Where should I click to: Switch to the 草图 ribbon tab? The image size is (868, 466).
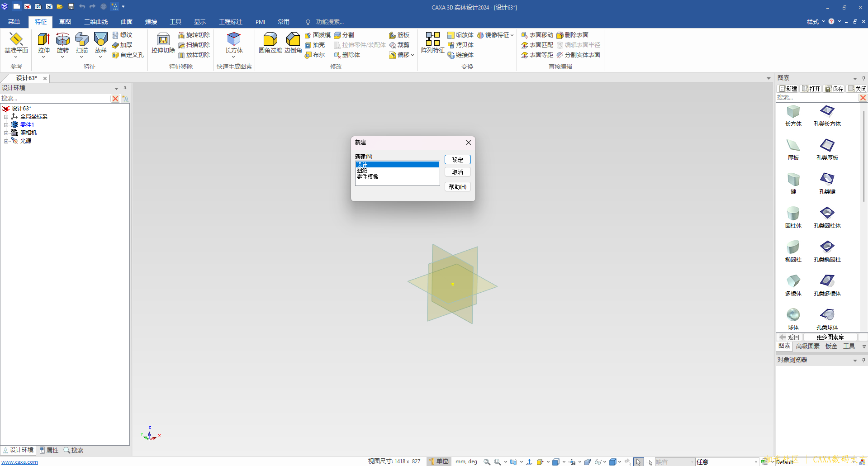click(x=65, y=22)
